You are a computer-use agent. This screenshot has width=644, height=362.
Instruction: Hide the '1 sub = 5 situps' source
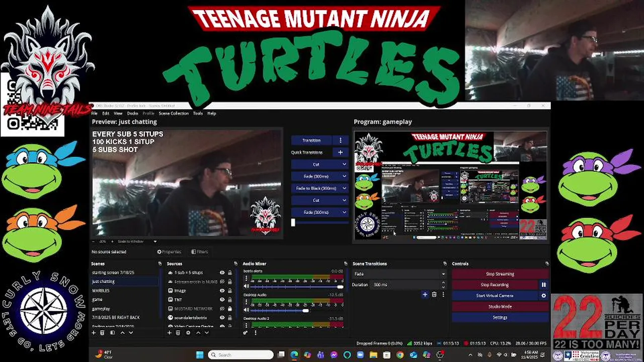tap(222, 273)
